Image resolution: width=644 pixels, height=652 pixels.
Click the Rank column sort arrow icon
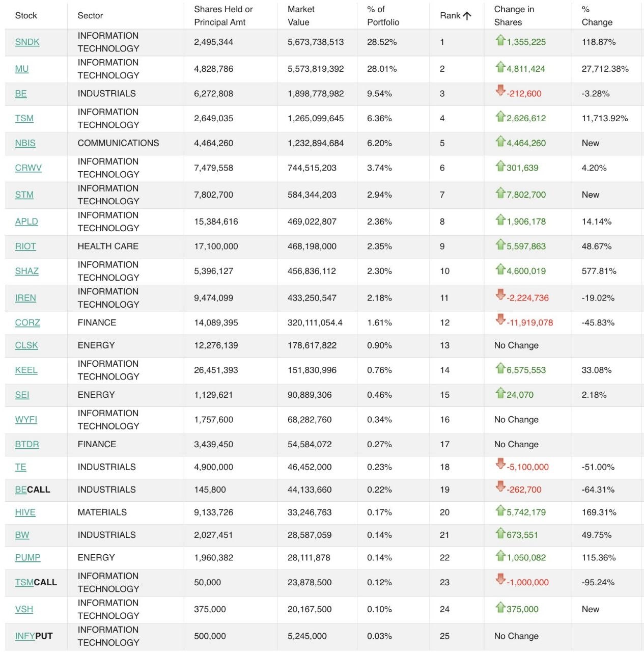(x=467, y=16)
